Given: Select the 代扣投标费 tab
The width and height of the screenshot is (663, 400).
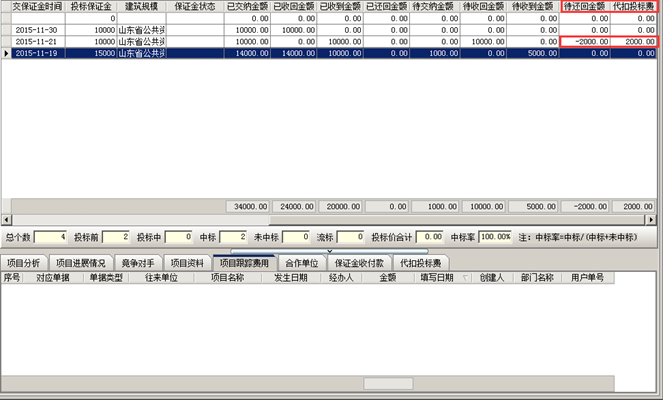Looking at the screenshot, I should click(x=421, y=263).
